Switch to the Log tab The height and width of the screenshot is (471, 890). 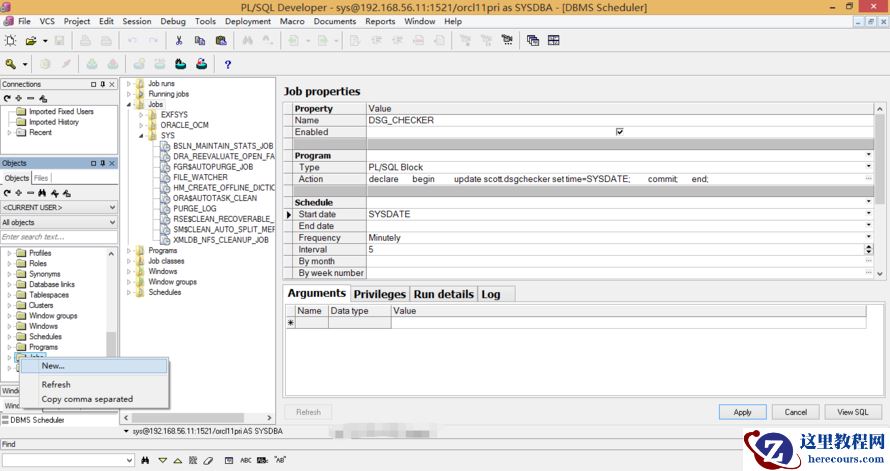click(491, 294)
